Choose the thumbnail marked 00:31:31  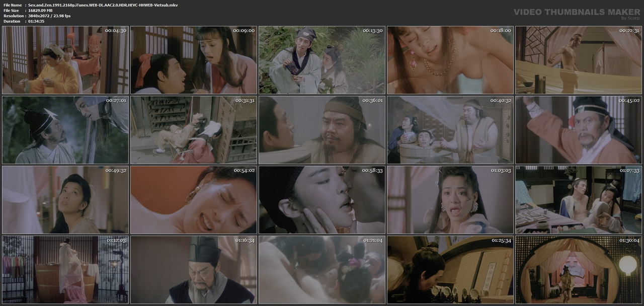[194, 130]
